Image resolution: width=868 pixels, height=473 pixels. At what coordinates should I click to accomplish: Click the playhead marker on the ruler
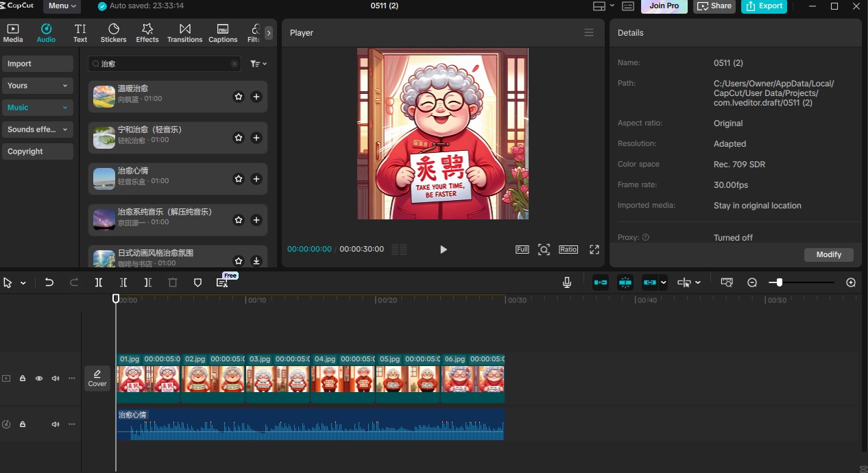pyautogui.click(x=116, y=299)
